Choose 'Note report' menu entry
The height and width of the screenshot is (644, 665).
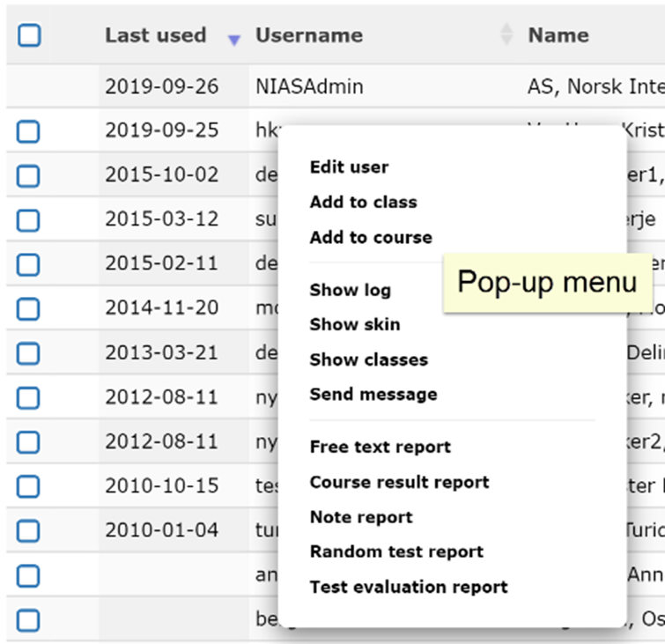pyautogui.click(x=360, y=517)
